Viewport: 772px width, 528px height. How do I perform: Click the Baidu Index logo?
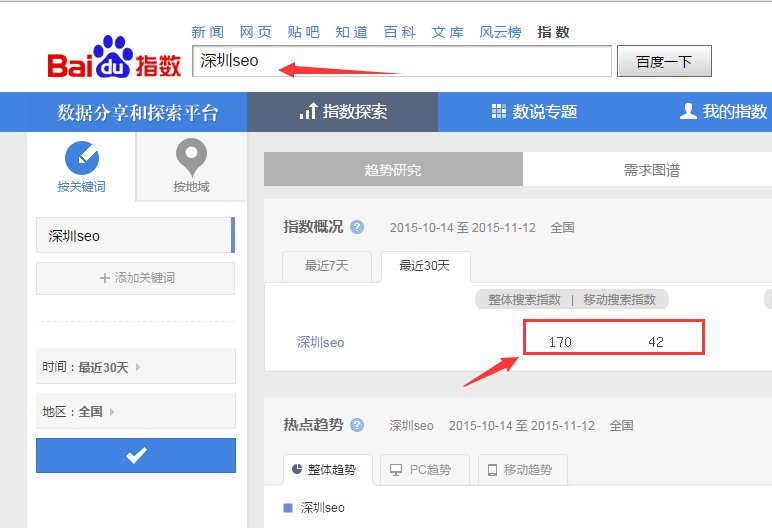click(x=114, y=58)
